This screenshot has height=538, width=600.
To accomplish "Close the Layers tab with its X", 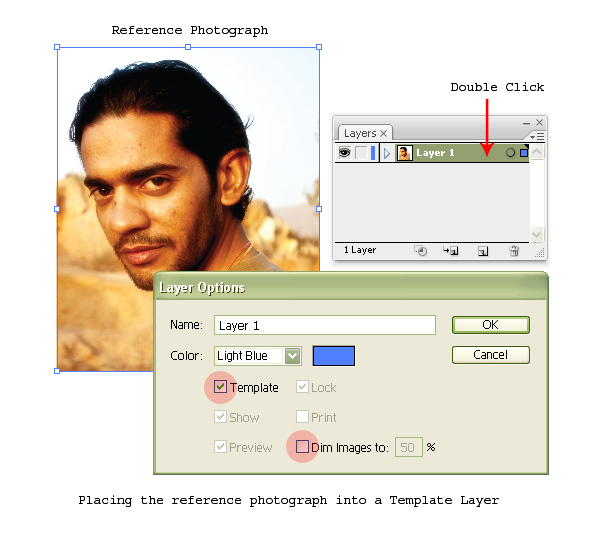I will 383,133.
